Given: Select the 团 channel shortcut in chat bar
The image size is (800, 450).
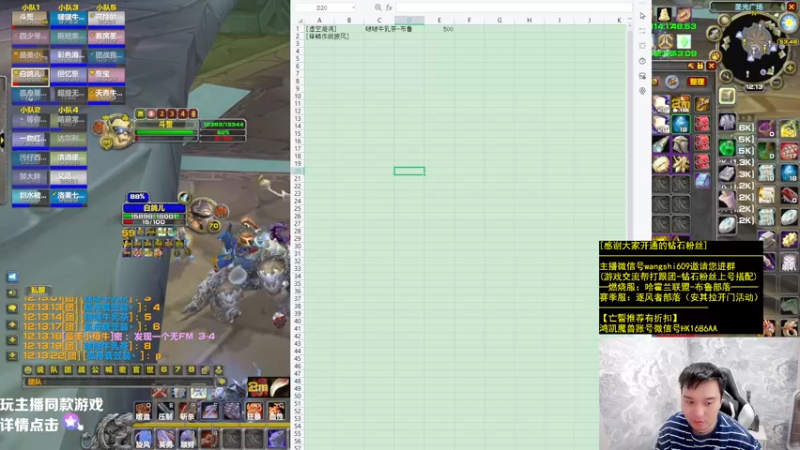Looking at the screenshot, I should [x=68, y=370].
